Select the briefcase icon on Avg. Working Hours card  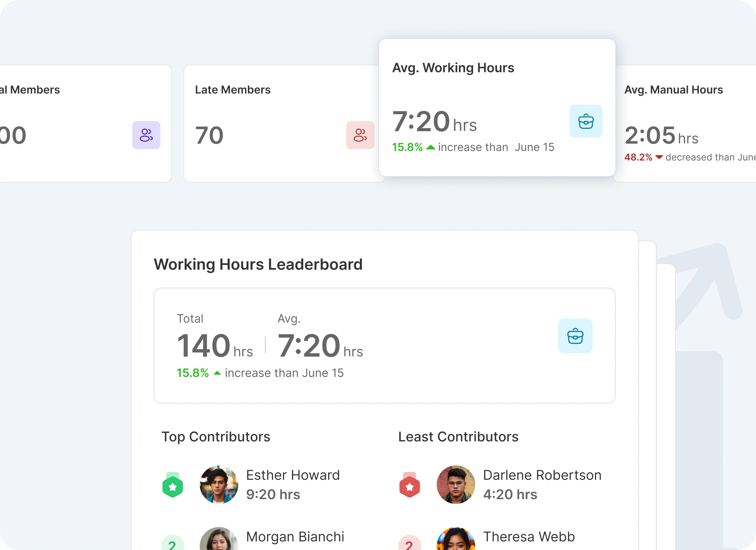586,121
